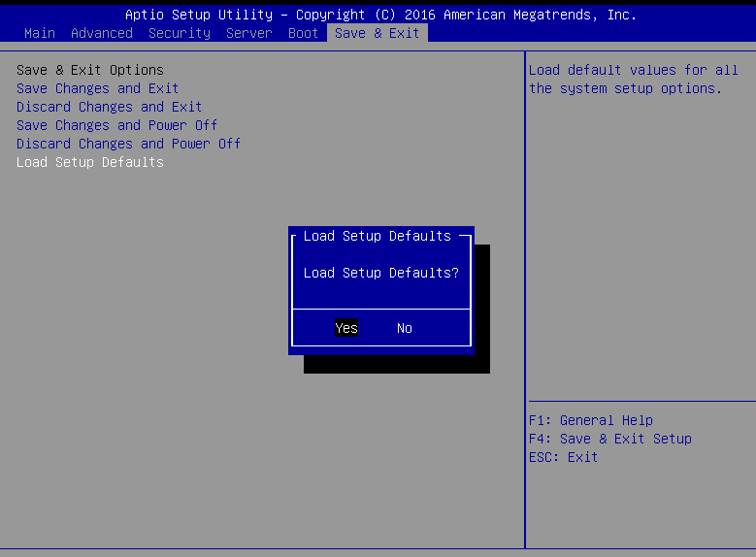Image resolution: width=756 pixels, height=557 pixels.
Task: Click the Load Setup Defaults dialog title
Action: point(378,236)
